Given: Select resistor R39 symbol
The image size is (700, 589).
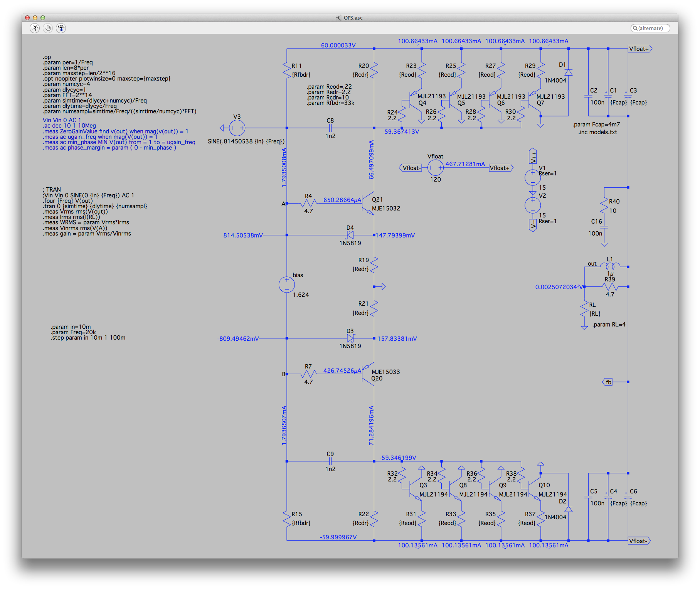Looking at the screenshot, I should [x=610, y=287].
